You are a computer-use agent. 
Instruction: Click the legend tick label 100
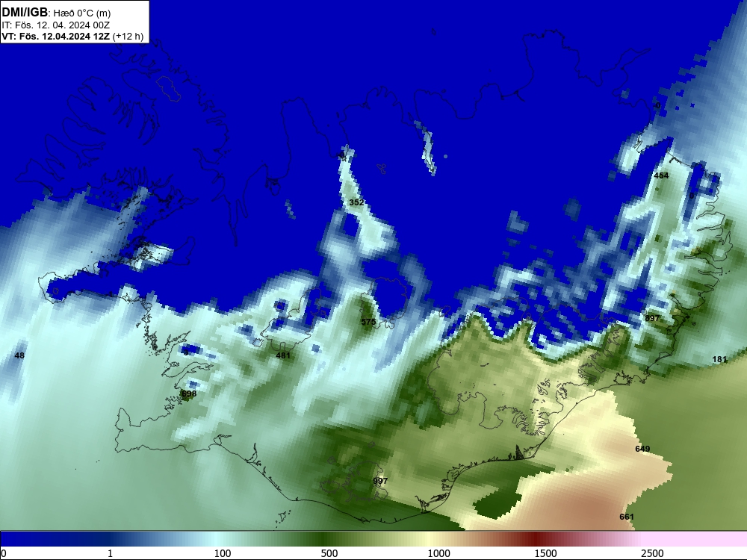coord(223,553)
